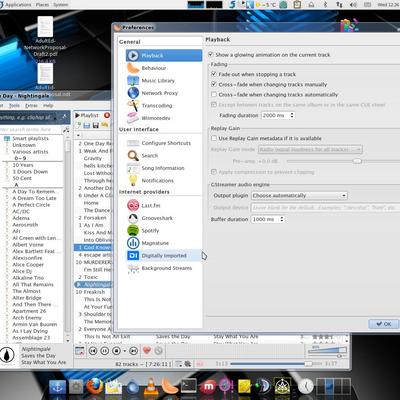This screenshot has height=400, width=400.
Task: Click the Fading duration value field
Action: tap(275, 115)
